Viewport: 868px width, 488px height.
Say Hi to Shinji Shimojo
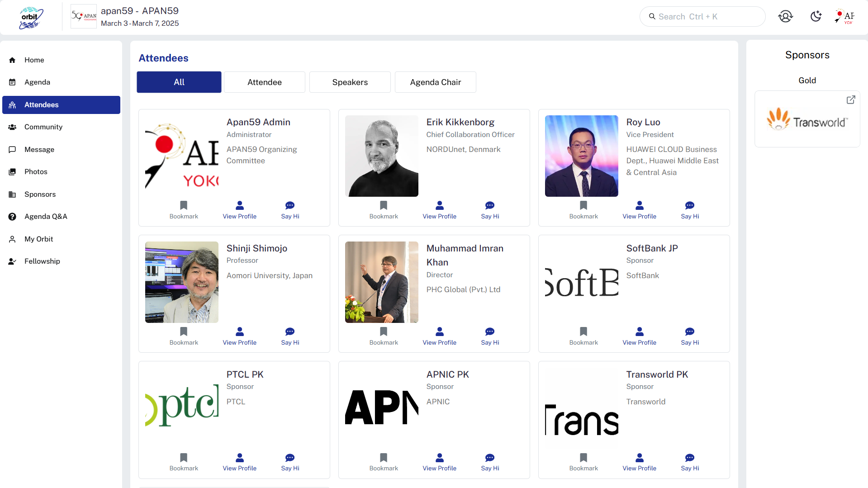(x=290, y=336)
